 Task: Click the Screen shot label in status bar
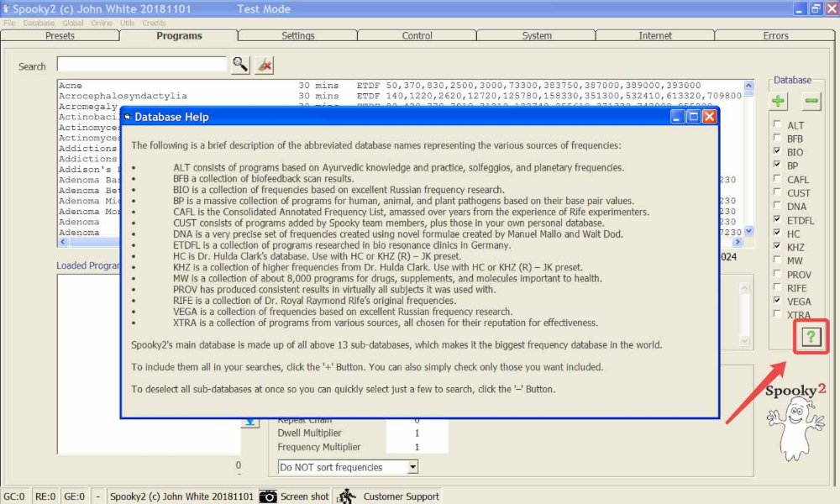click(304, 496)
